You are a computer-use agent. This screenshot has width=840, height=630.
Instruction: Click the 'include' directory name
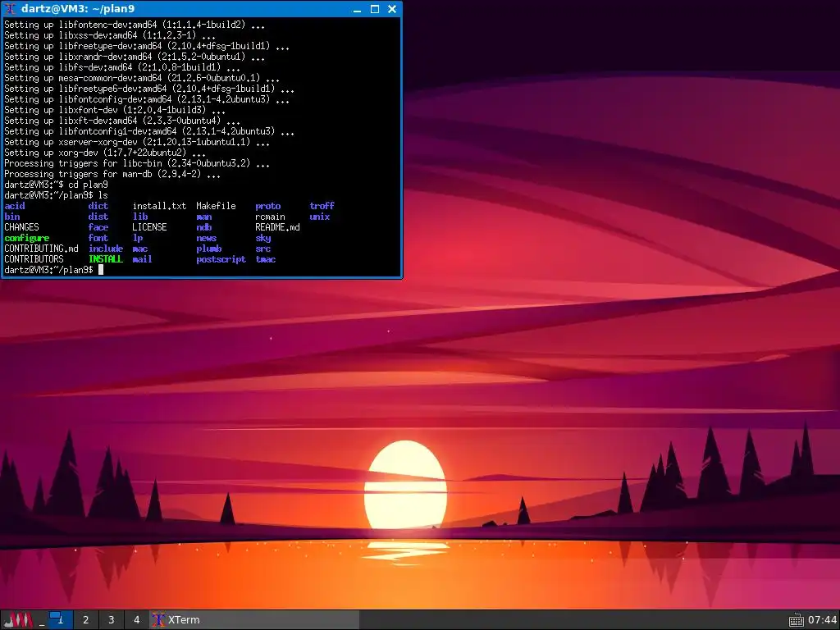pyautogui.click(x=106, y=249)
